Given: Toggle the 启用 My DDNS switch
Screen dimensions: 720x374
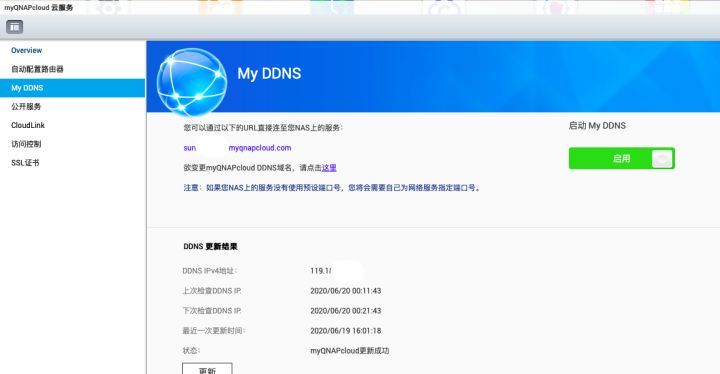Looking at the screenshot, I should [621, 159].
